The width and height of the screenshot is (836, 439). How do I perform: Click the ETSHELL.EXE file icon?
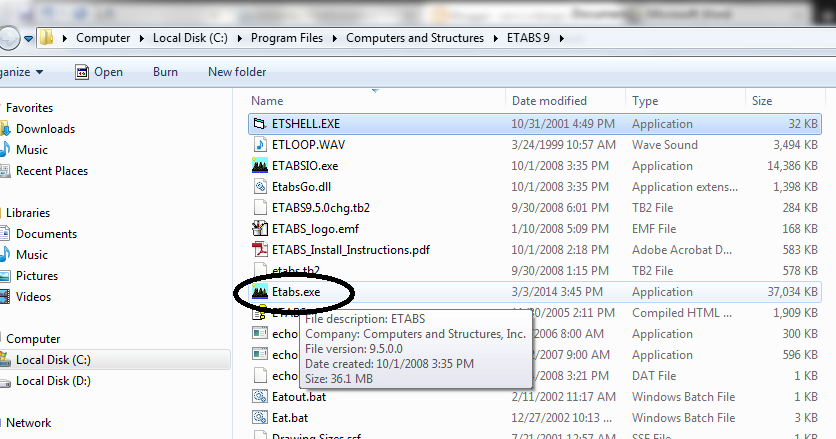pos(260,124)
